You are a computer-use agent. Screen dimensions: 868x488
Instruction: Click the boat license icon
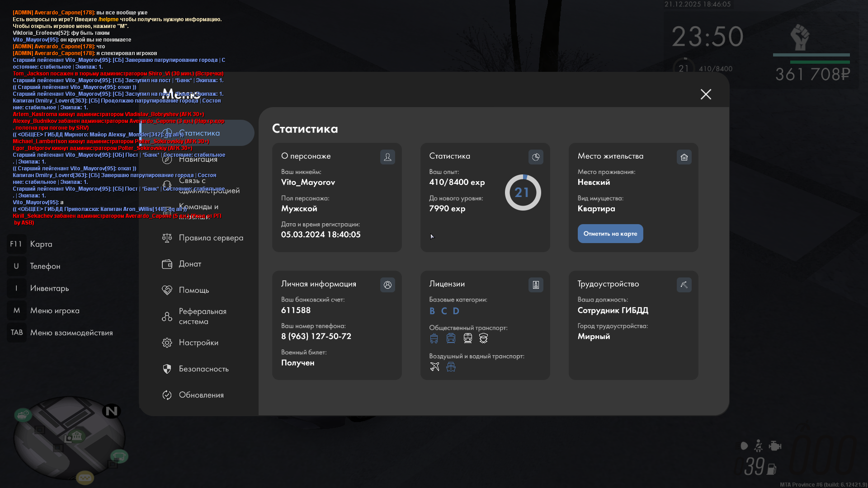click(451, 366)
